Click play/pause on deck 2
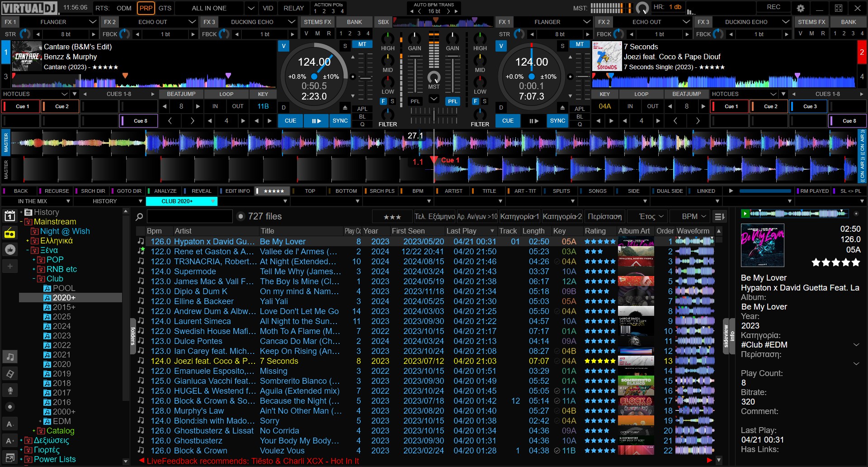 533,121
